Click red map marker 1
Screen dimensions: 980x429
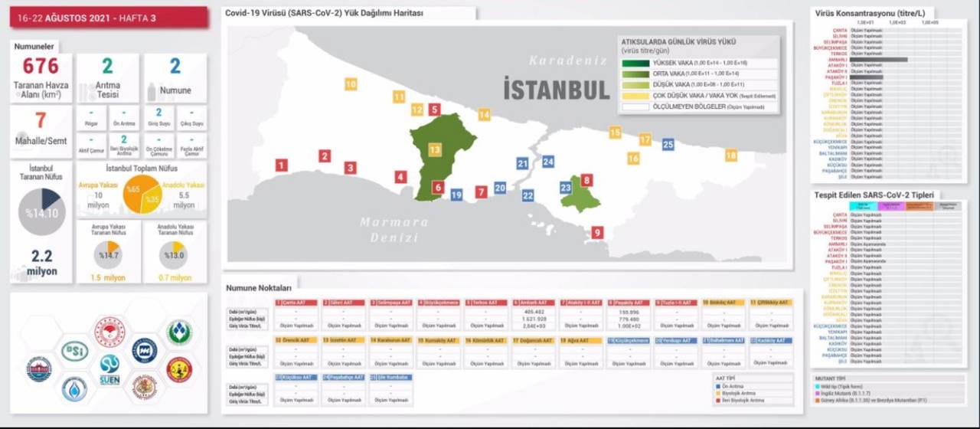(x=282, y=165)
